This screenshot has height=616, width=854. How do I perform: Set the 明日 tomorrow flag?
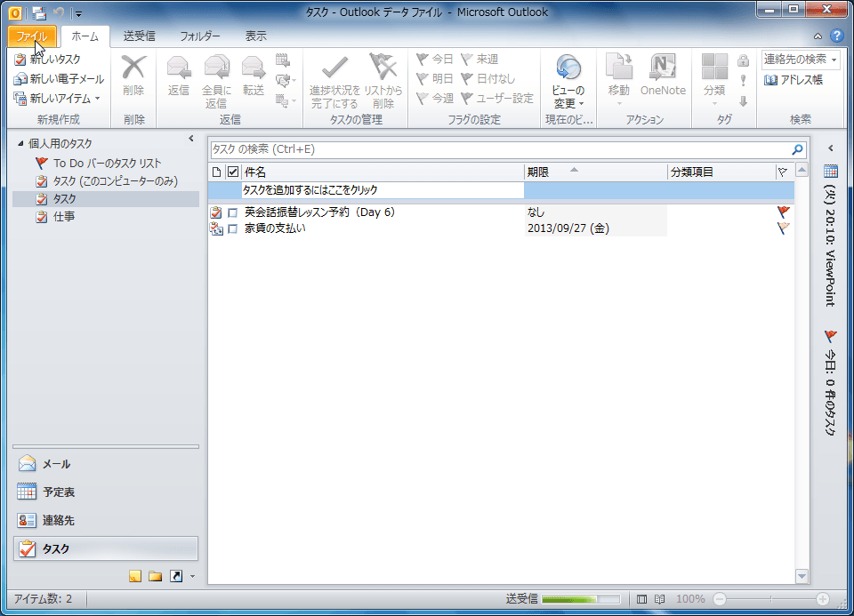pos(435,79)
